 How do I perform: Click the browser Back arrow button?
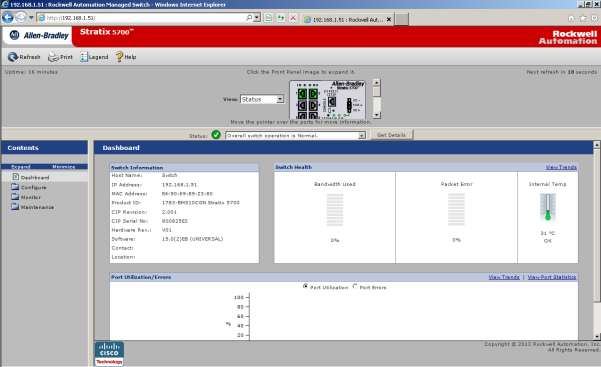[x=8, y=18]
